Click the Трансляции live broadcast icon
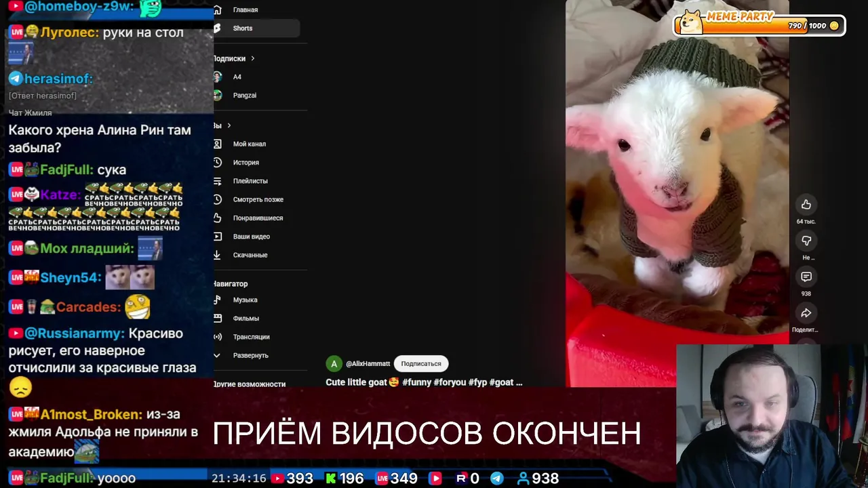 coord(217,337)
